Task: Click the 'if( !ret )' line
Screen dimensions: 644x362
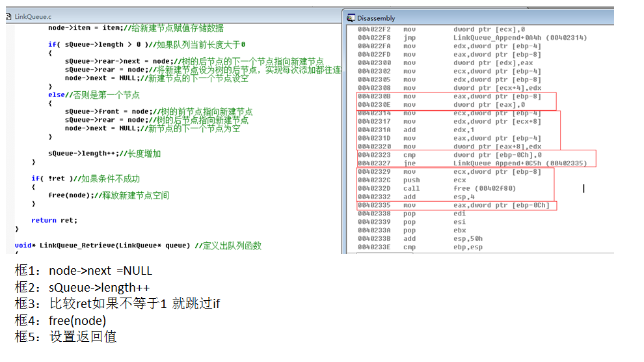Action: [85, 178]
